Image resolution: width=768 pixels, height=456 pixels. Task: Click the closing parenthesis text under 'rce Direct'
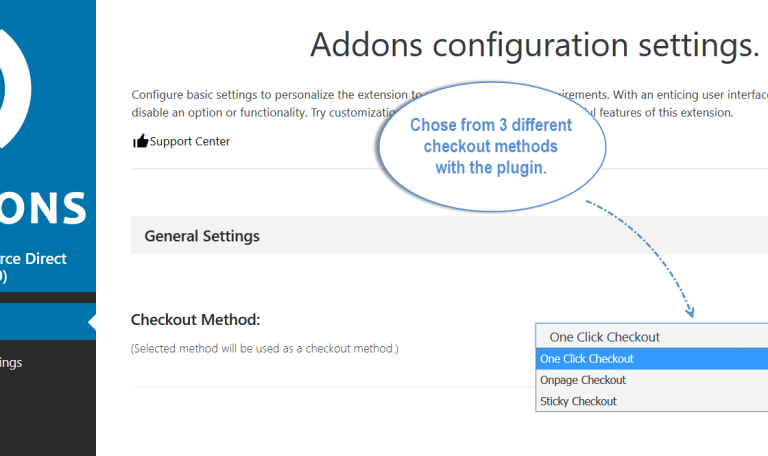click(3, 277)
